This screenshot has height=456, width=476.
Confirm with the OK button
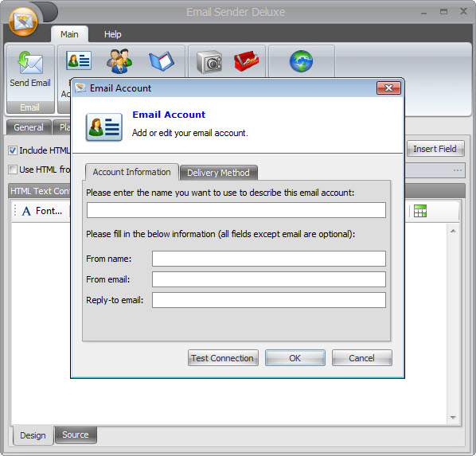click(x=295, y=358)
